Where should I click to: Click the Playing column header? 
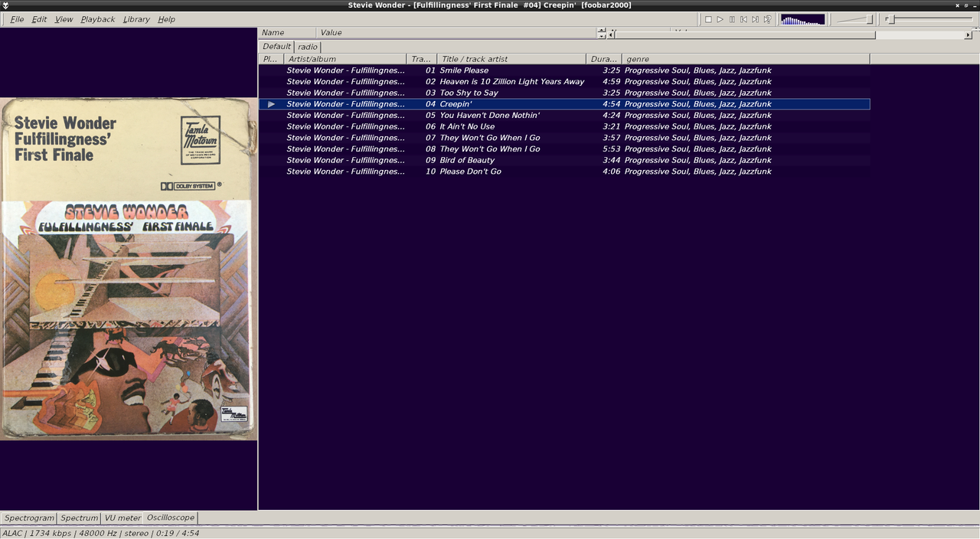coord(271,59)
